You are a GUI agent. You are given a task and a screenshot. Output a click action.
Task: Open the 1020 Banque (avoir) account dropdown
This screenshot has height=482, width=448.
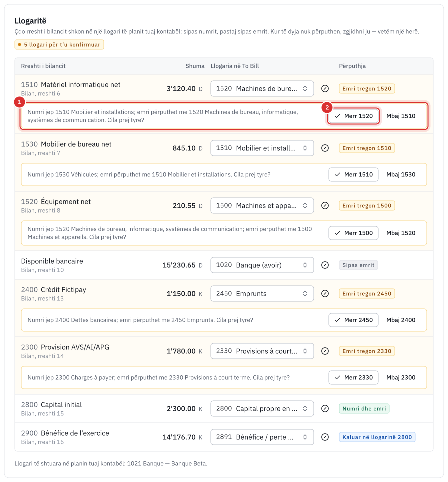(262, 265)
